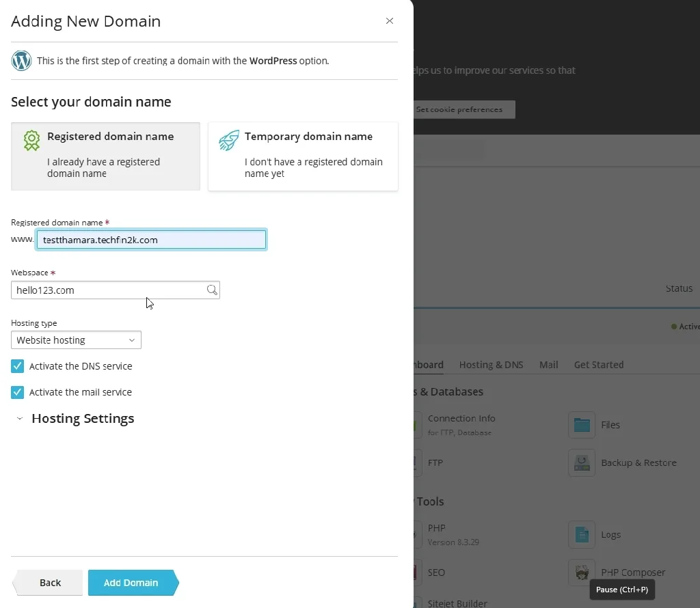Focus the Registered domain name field

(151, 240)
